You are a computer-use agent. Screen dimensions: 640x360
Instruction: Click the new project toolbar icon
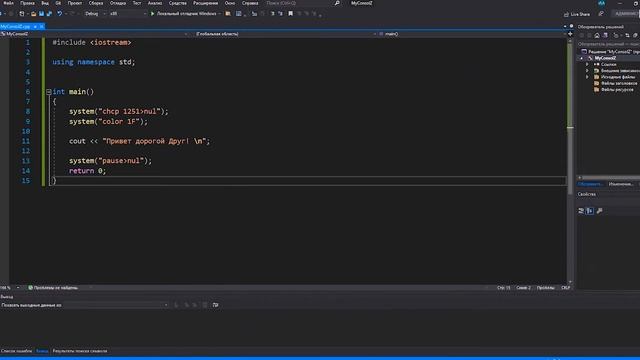[22, 13]
